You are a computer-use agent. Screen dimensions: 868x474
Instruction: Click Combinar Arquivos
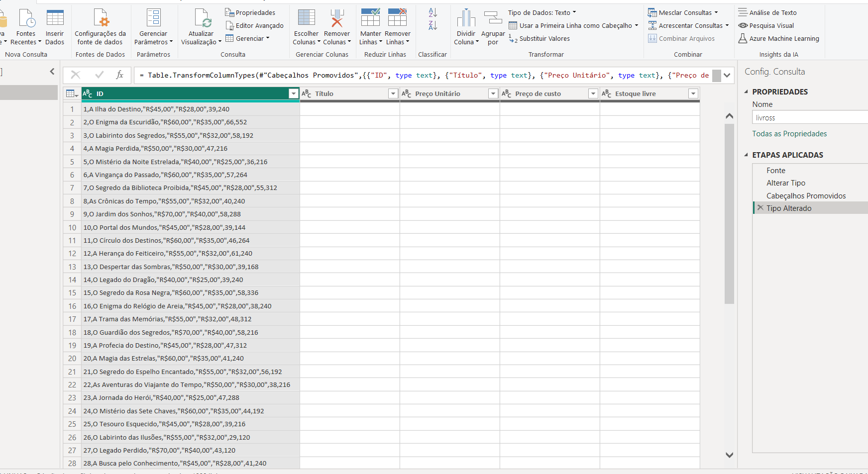pyautogui.click(x=681, y=38)
